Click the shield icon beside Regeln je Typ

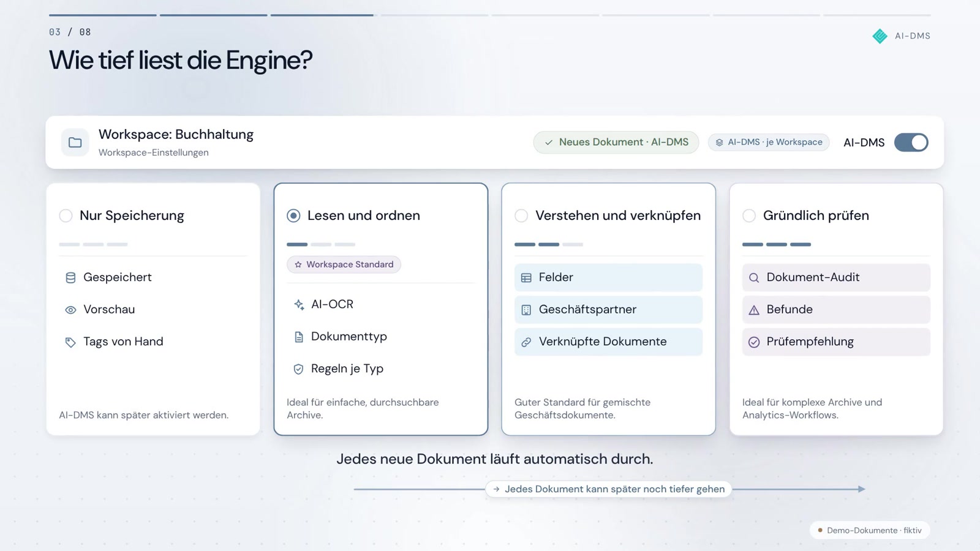tap(298, 369)
